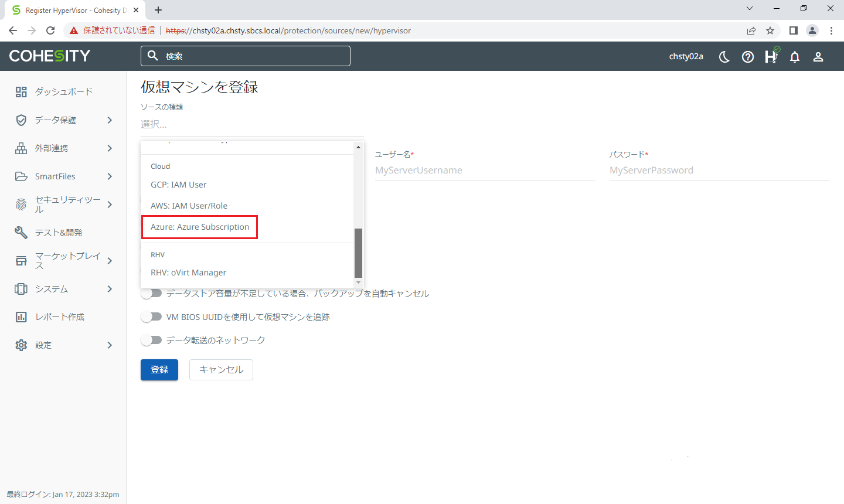Open notifications bell icon
This screenshot has width=844, height=504.
click(x=795, y=57)
